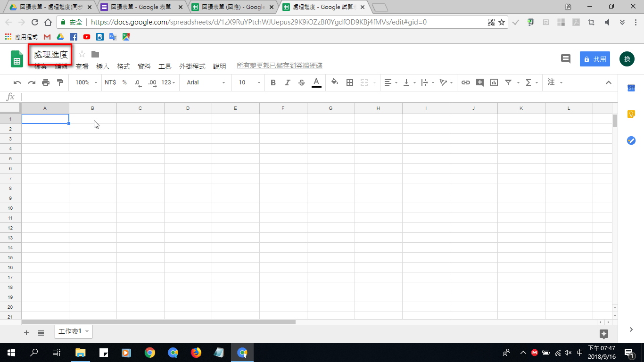644x362 pixels.
Task: Open the 100% zoom dropdown
Action: click(x=86, y=82)
